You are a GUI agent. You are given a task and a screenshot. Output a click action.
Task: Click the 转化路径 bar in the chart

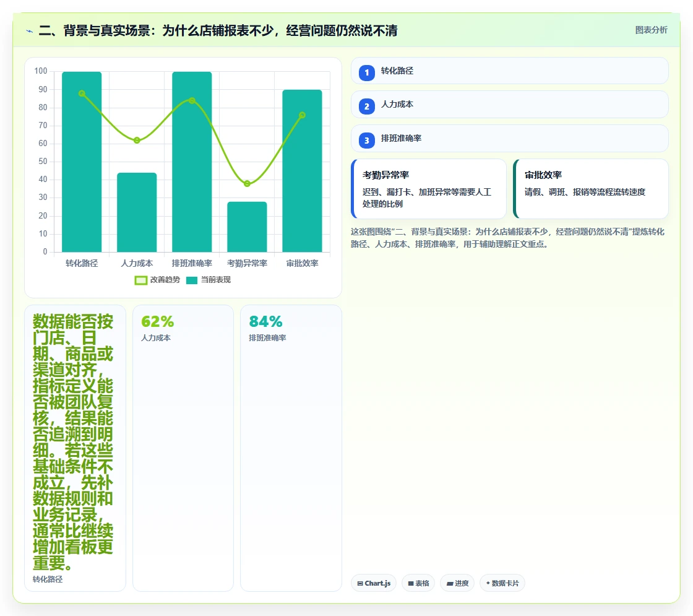(x=82, y=162)
